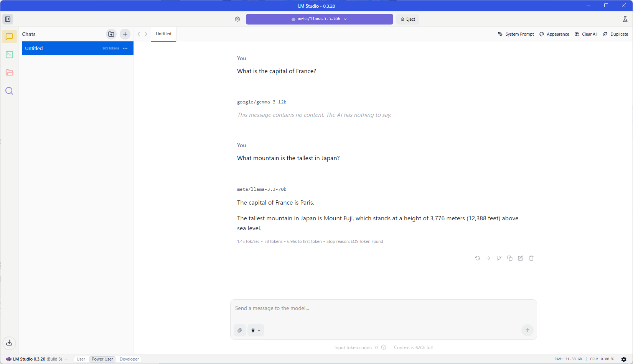Switch to Developer mode
This screenshot has width=633, height=364.
coord(129,359)
